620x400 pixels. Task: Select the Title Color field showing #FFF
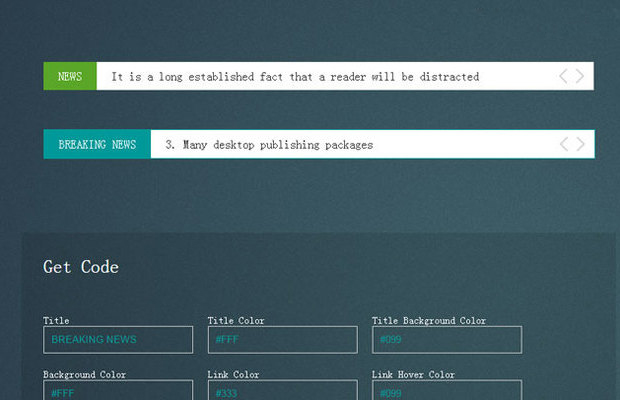point(283,340)
